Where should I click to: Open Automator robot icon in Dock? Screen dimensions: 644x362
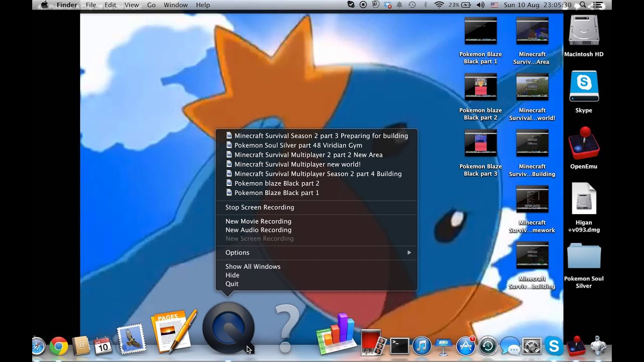coord(598,346)
